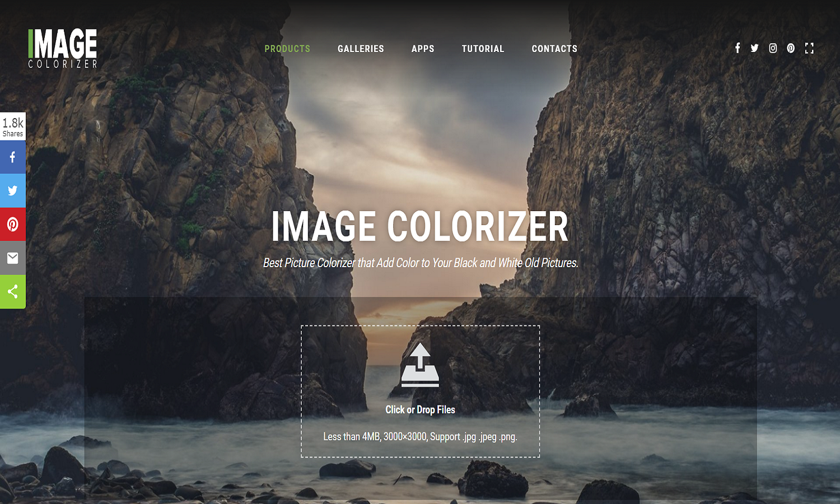Image resolution: width=840 pixels, height=504 pixels.
Task: Open the Twitter page via header icon
Action: tap(755, 48)
